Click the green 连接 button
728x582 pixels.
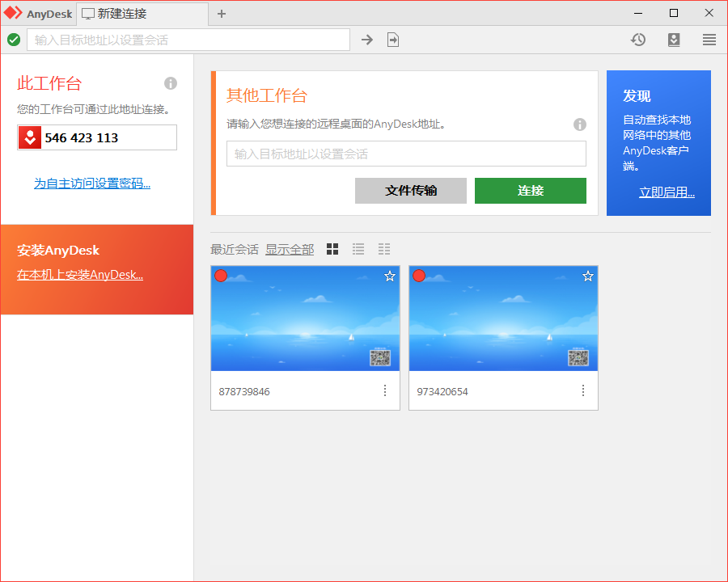tap(530, 190)
